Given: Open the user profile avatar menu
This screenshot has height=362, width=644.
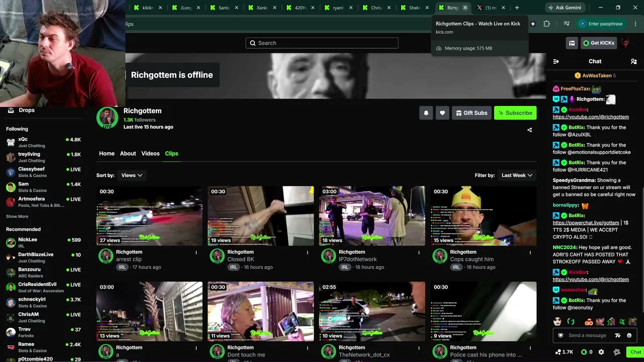Looking at the screenshot, I should tap(625, 43).
